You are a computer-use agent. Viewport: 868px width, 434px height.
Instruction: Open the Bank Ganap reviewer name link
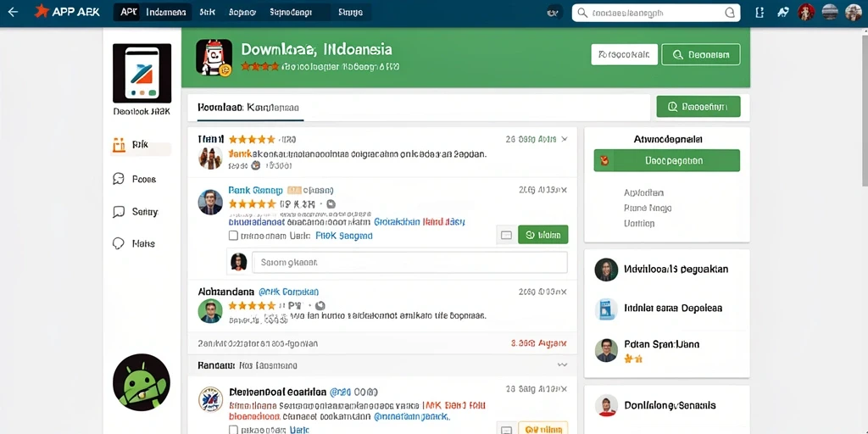point(256,190)
